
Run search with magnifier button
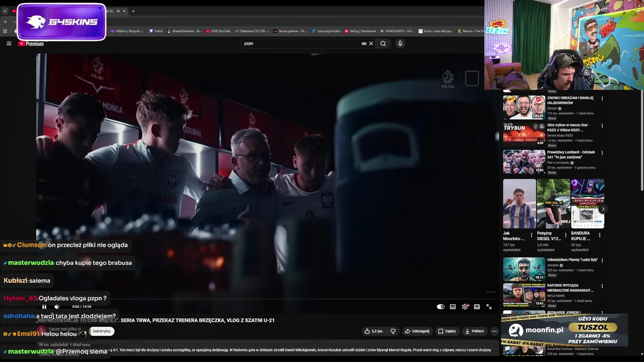coord(383,44)
